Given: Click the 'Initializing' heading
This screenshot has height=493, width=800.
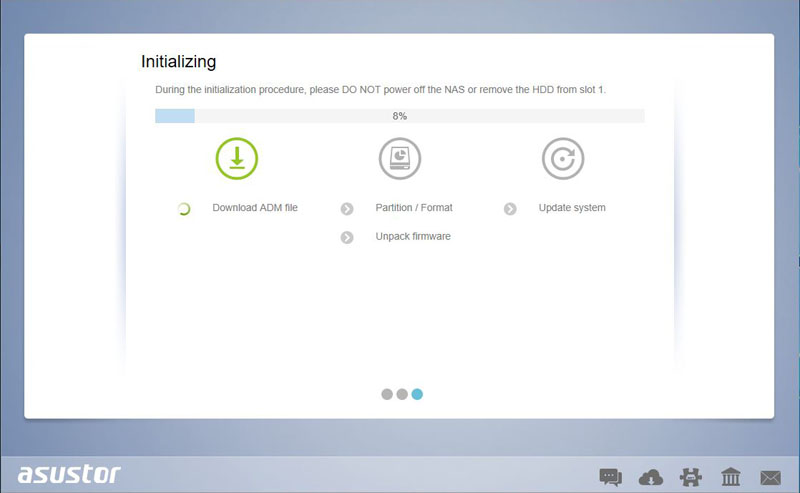Looking at the screenshot, I should pyautogui.click(x=179, y=62).
